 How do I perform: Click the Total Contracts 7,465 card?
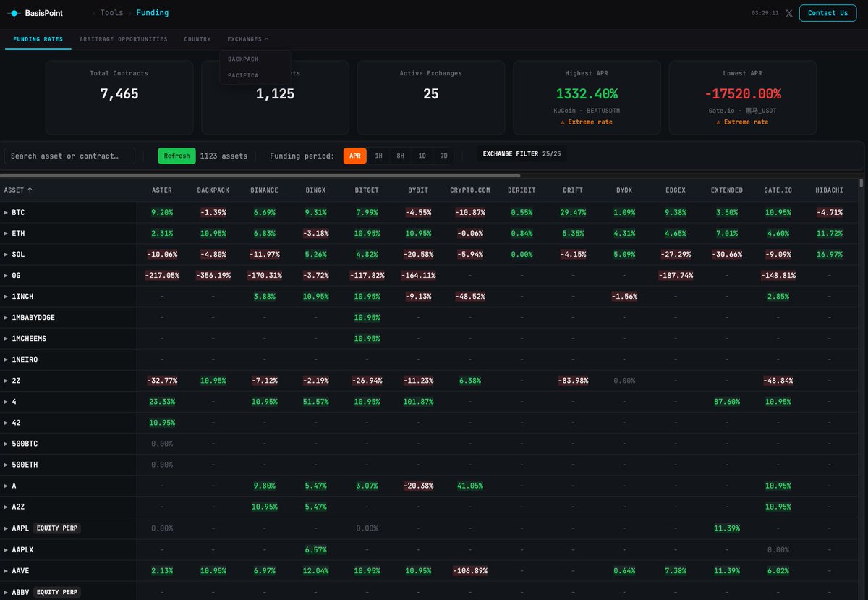tap(119, 97)
